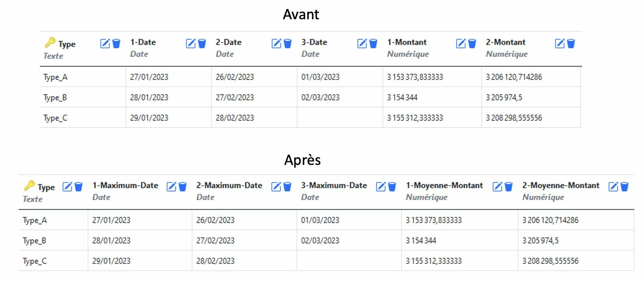The width and height of the screenshot is (644, 281).
Task: Edit the 3-Maximum-Date column
Action: coord(381,187)
